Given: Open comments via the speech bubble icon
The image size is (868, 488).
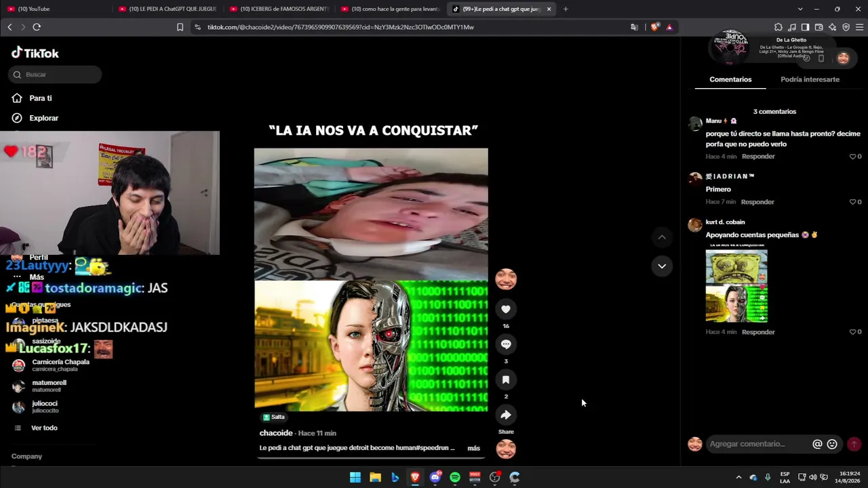Looking at the screenshot, I should 506,344.
